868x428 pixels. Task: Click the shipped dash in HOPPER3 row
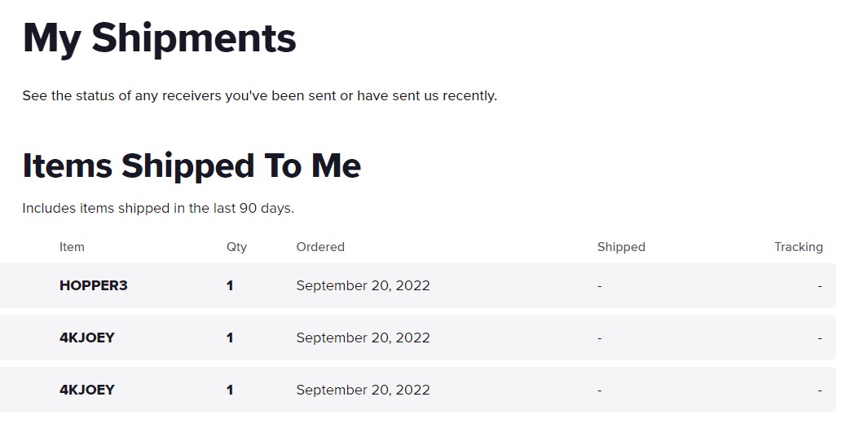pos(600,286)
